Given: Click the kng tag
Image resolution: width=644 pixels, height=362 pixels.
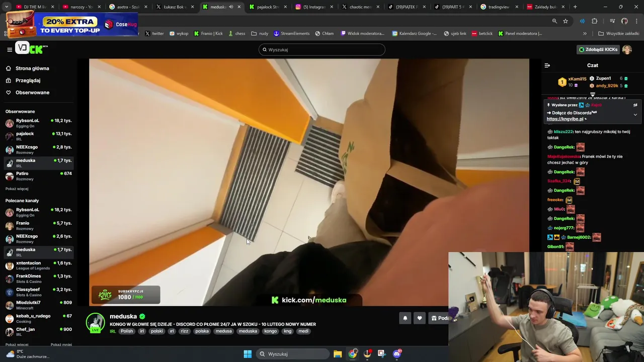Looking at the screenshot, I should (x=288, y=331).
